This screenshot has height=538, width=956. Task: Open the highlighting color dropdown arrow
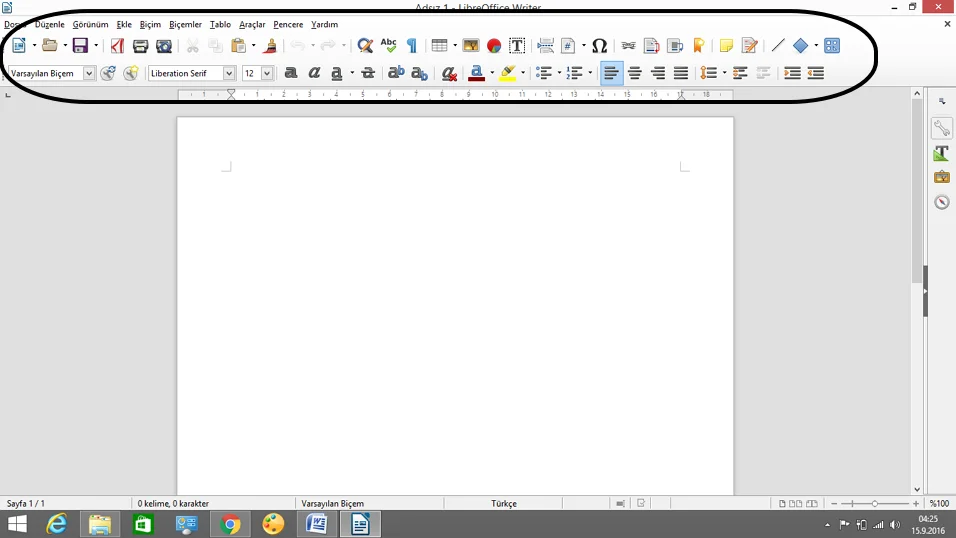point(523,73)
